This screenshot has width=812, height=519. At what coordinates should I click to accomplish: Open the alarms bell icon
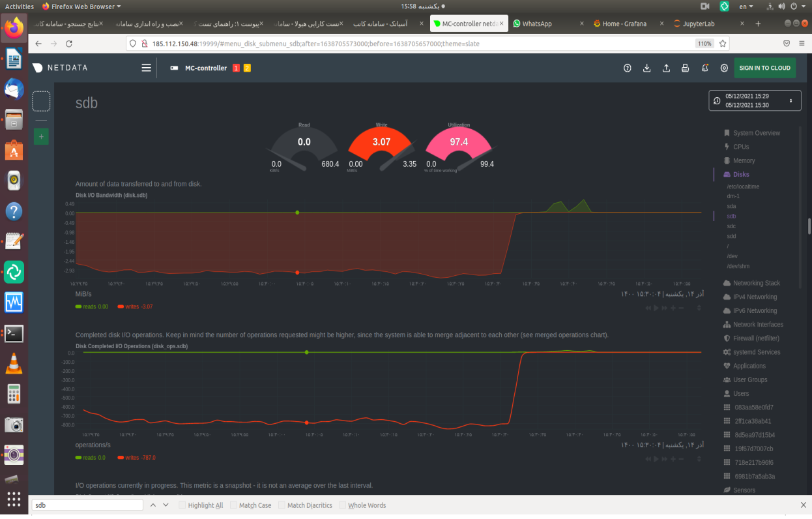704,68
